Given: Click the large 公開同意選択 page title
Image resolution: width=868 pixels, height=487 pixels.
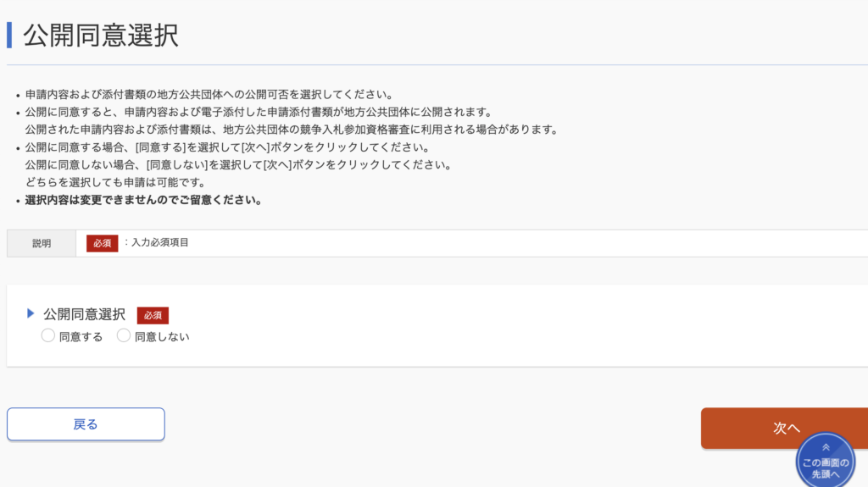Looking at the screenshot, I should click(101, 36).
